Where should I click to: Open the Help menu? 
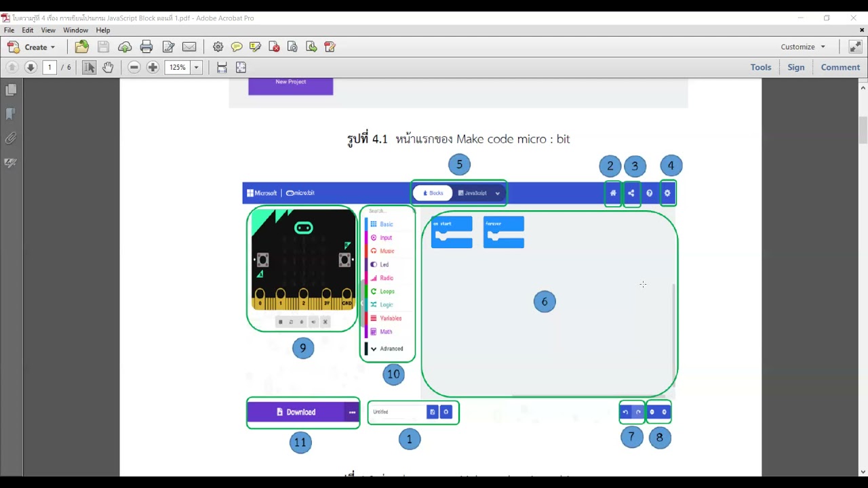click(x=103, y=30)
